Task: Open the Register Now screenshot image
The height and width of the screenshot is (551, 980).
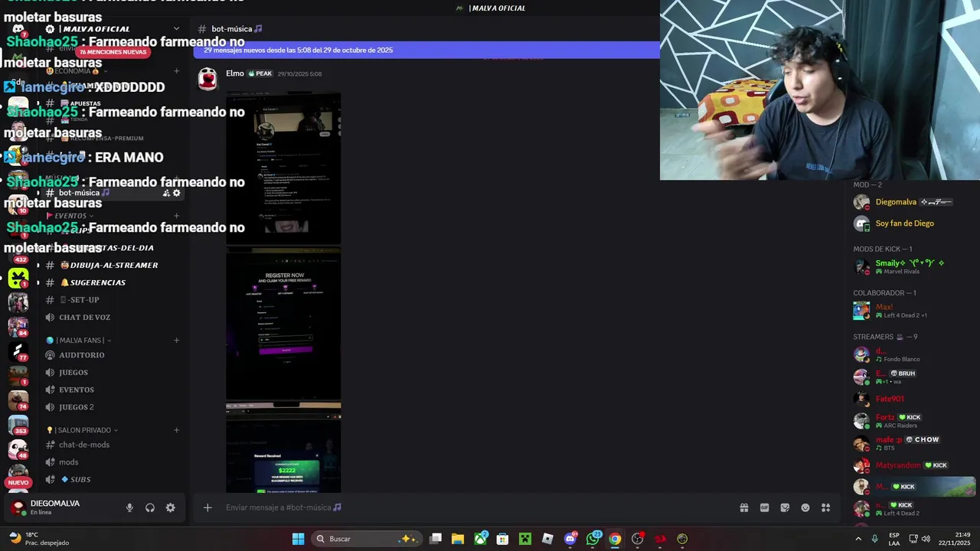Action: coord(283,323)
